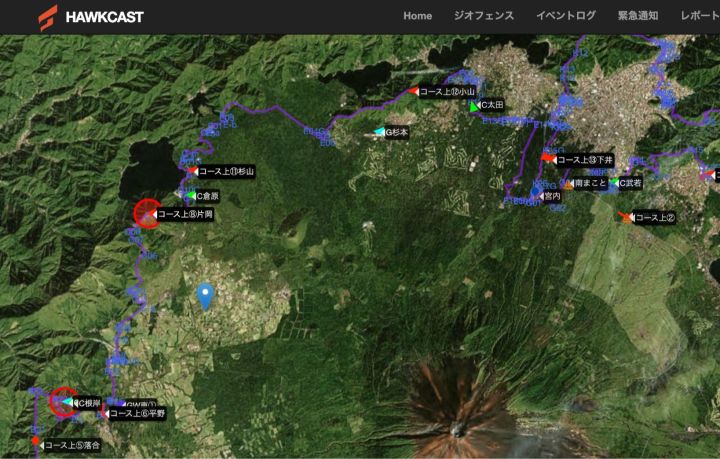Click the HAWKCAST logo
Viewport: 720px width, 459px height.
click(91, 17)
